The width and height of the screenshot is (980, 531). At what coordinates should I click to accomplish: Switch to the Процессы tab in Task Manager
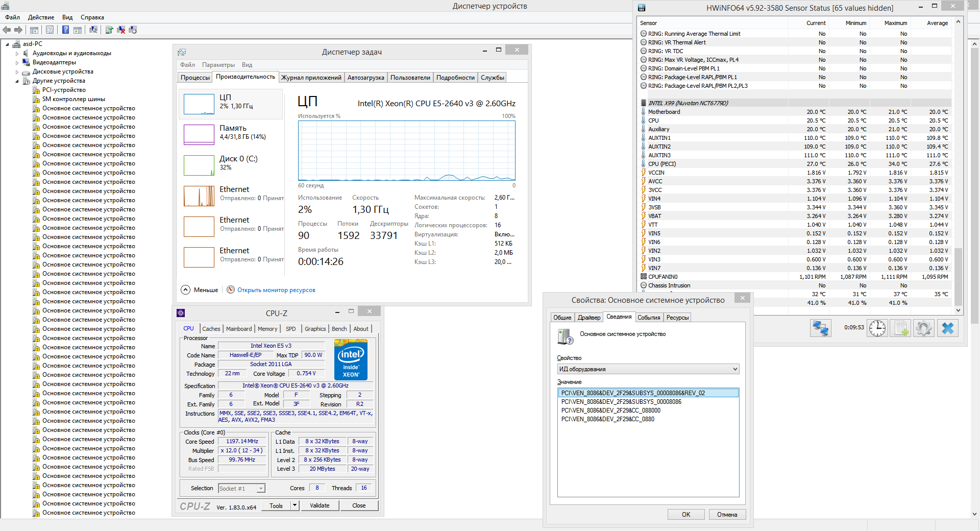[195, 78]
